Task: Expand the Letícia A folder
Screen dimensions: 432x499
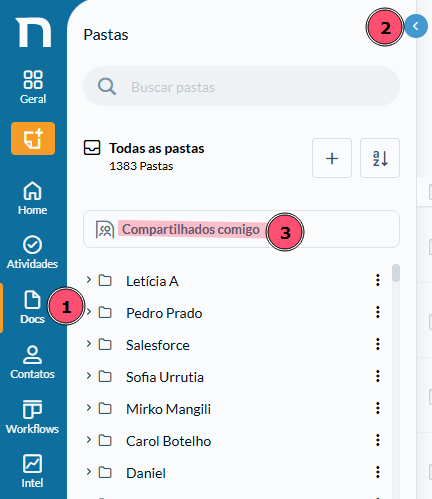Action: coord(89,280)
